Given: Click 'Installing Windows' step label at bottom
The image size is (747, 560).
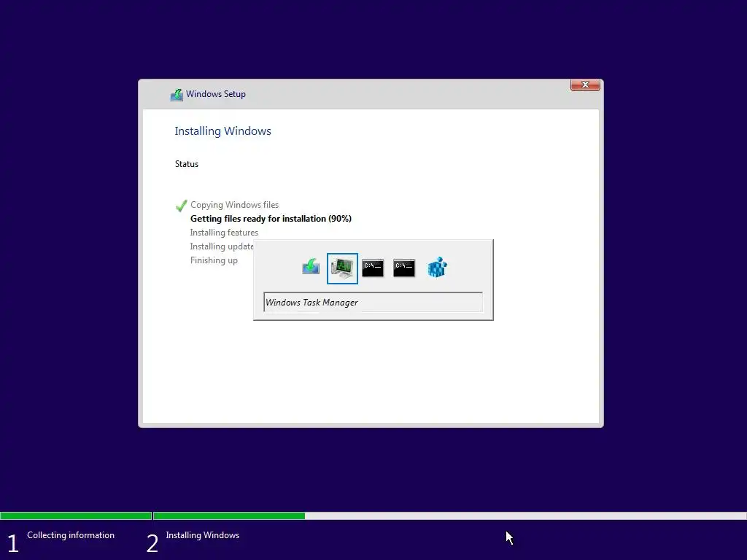Looking at the screenshot, I should (x=203, y=534).
